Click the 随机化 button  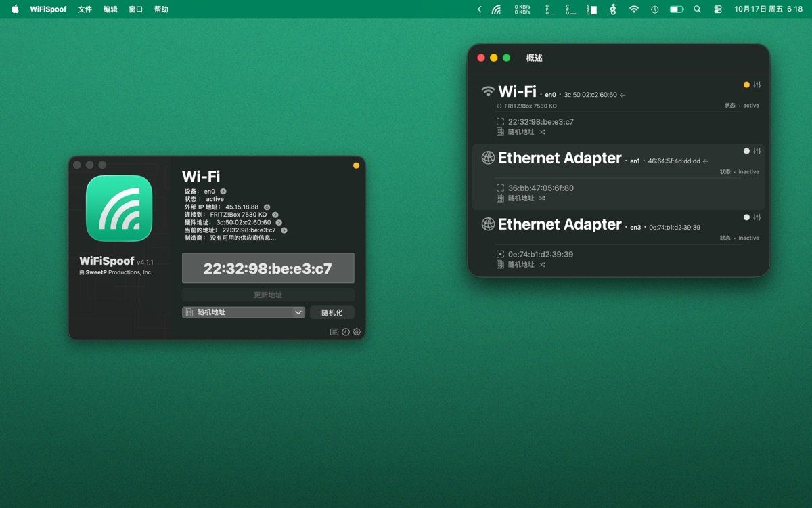pos(332,312)
